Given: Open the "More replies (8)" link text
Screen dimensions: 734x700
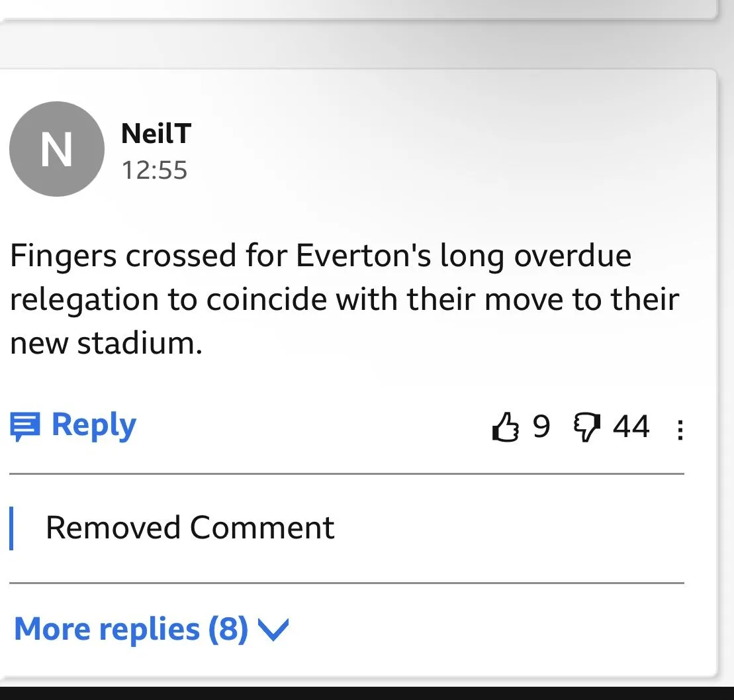Looking at the screenshot, I should point(130,629).
